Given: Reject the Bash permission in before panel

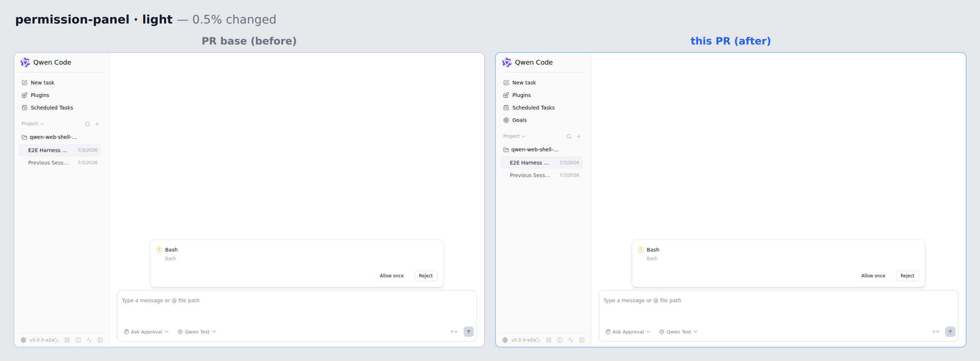Looking at the screenshot, I should point(426,276).
